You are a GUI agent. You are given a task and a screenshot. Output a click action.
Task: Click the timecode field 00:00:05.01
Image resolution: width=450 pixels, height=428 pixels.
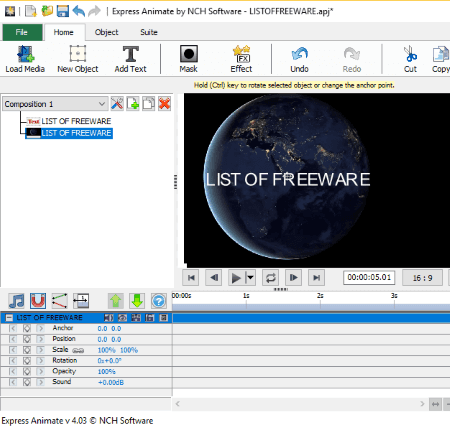click(369, 277)
